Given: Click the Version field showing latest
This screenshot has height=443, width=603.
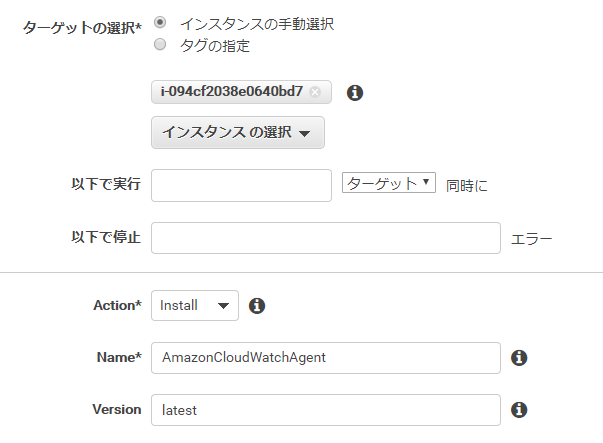Looking at the screenshot, I should pos(326,410).
